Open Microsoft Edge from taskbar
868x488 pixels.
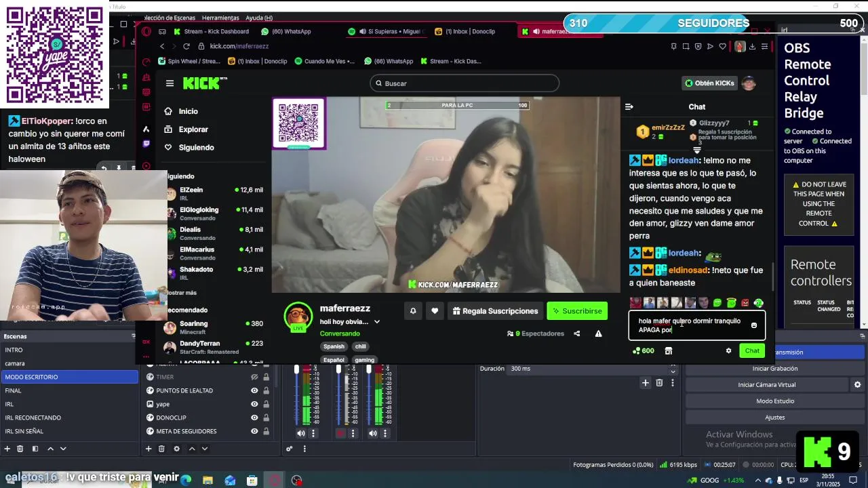click(186, 481)
